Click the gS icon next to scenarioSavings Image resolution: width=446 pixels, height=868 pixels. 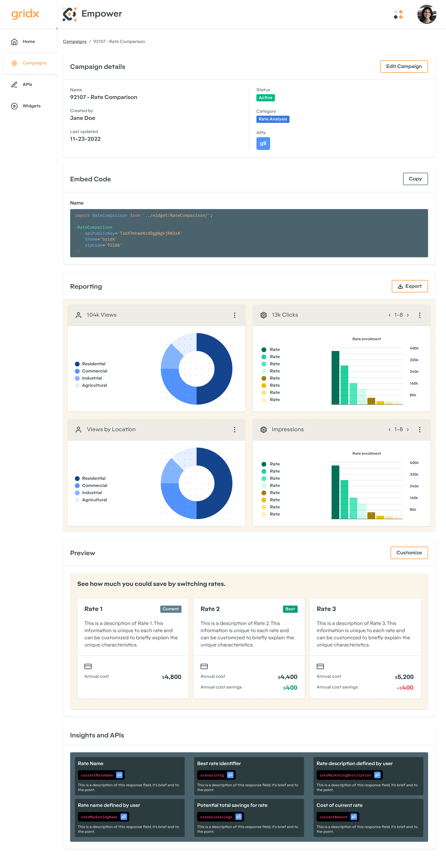(239, 817)
